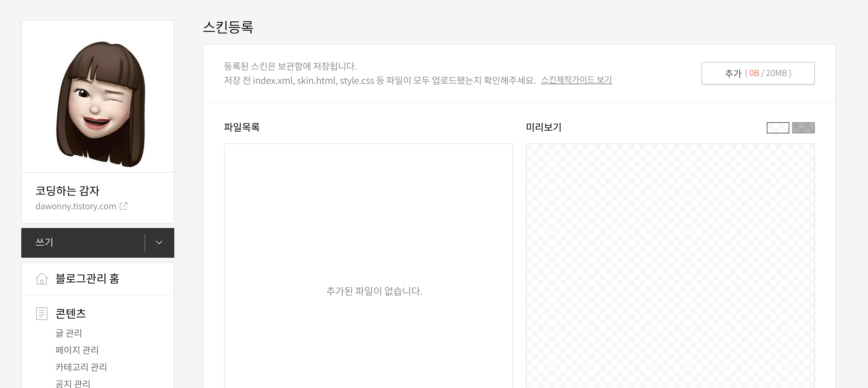The height and width of the screenshot is (388, 868).
Task: Click the blog title 코딩하는 감자
Action: pyautogui.click(x=68, y=191)
